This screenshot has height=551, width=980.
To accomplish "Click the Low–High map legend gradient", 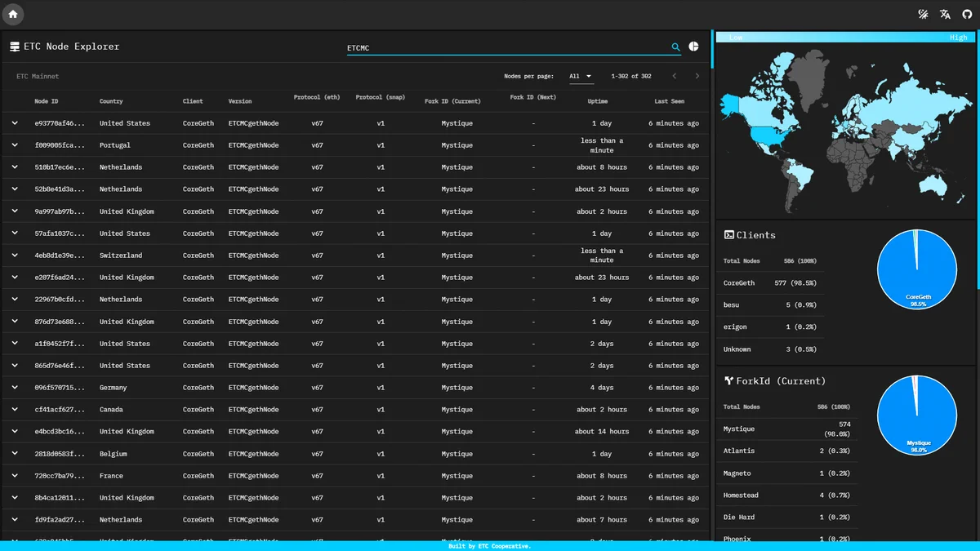I will point(844,37).
